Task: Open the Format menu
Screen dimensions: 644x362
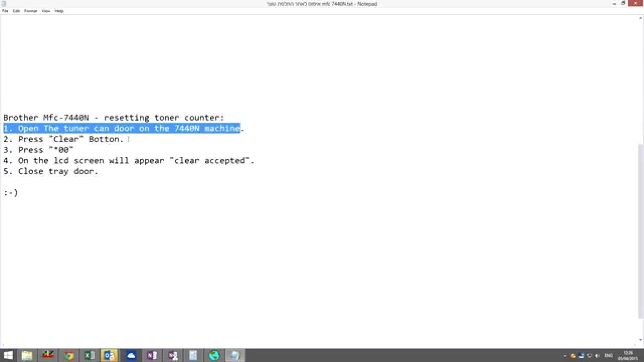Action: click(31, 11)
